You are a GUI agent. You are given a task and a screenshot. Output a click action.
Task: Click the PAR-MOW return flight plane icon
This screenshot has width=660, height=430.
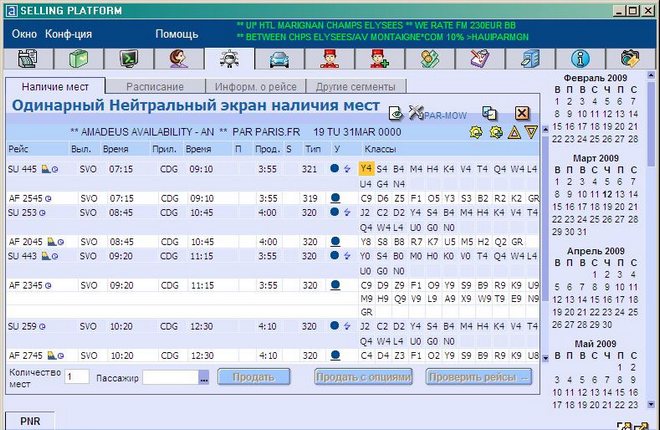(x=415, y=113)
